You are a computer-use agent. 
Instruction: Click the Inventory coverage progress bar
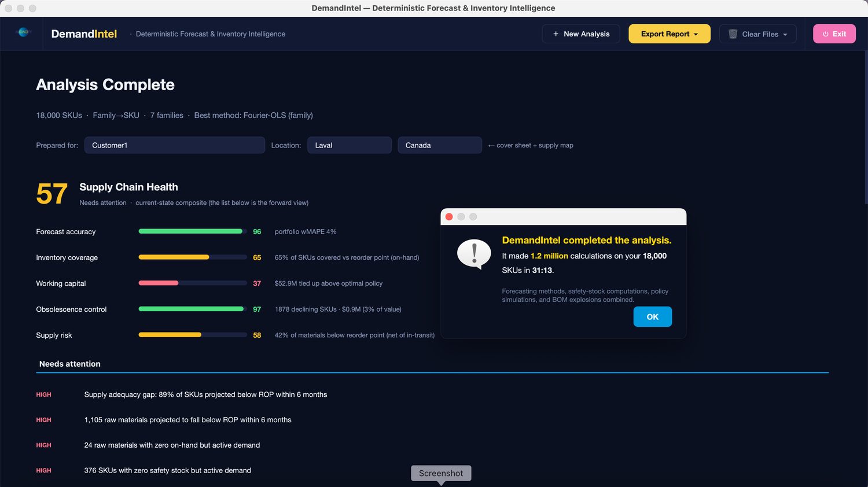click(193, 257)
